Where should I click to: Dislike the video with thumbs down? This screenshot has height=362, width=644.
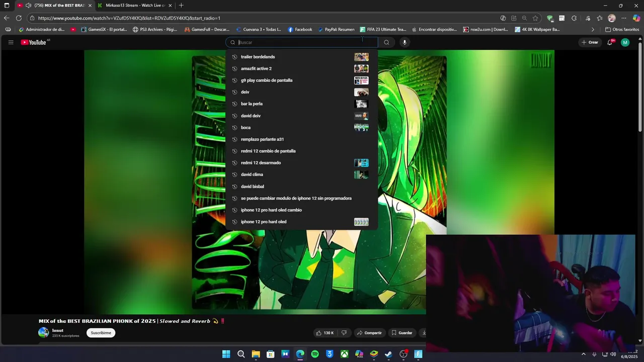pos(344,333)
